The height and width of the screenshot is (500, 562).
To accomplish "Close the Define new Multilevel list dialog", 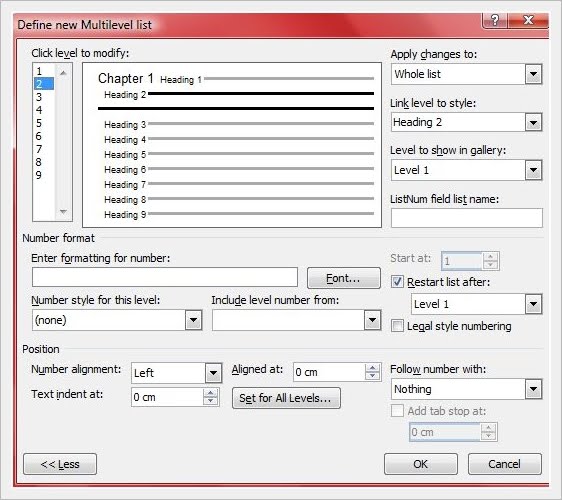I will pos(528,20).
